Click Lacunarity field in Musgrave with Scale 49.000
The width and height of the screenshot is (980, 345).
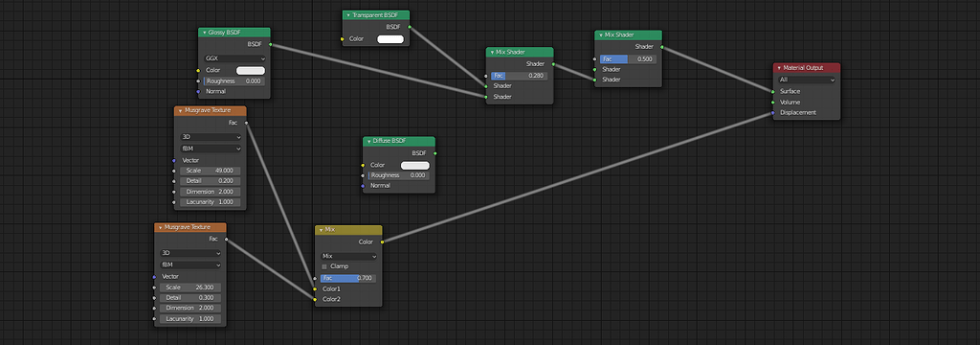point(211,202)
